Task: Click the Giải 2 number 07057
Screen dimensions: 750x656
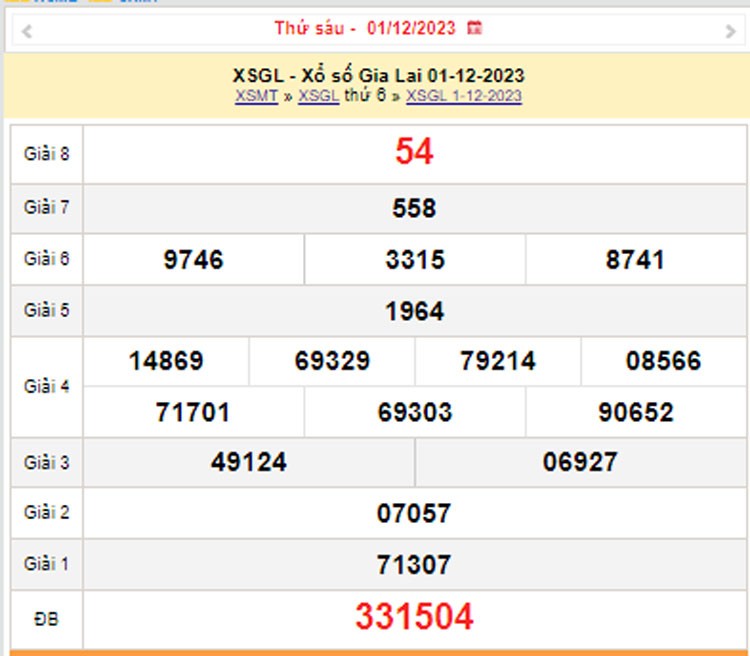Action: (414, 514)
